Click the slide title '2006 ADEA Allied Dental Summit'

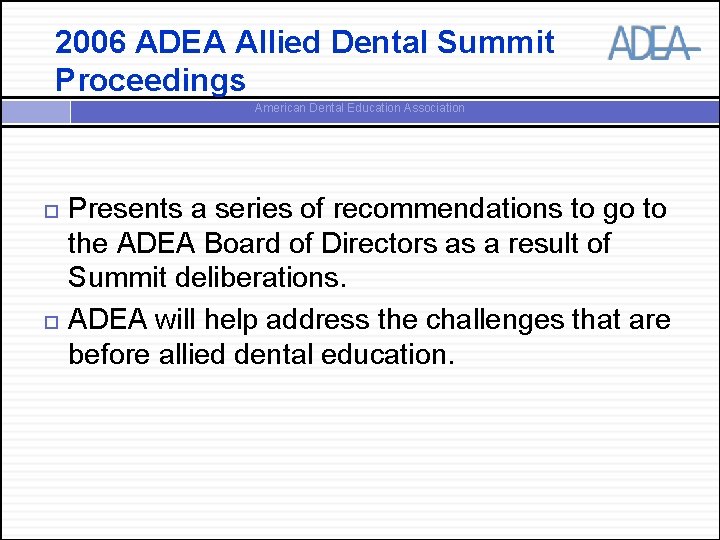[x=305, y=43]
